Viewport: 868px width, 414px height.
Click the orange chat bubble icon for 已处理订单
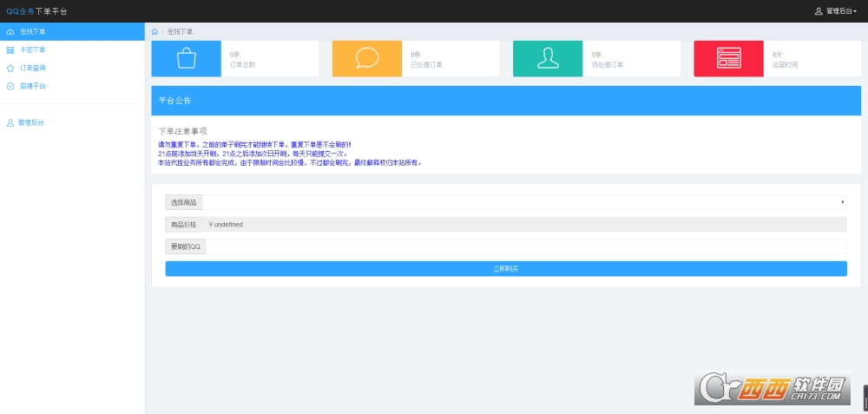[367, 58]
